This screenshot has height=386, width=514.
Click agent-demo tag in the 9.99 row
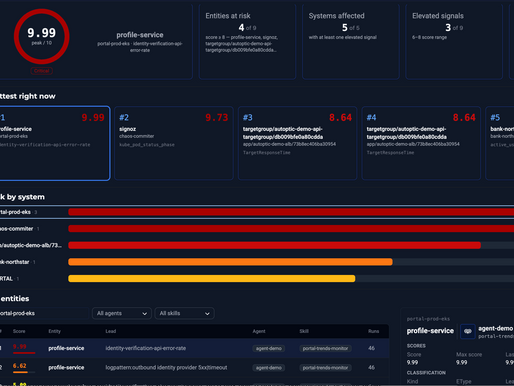coord(269,348)
